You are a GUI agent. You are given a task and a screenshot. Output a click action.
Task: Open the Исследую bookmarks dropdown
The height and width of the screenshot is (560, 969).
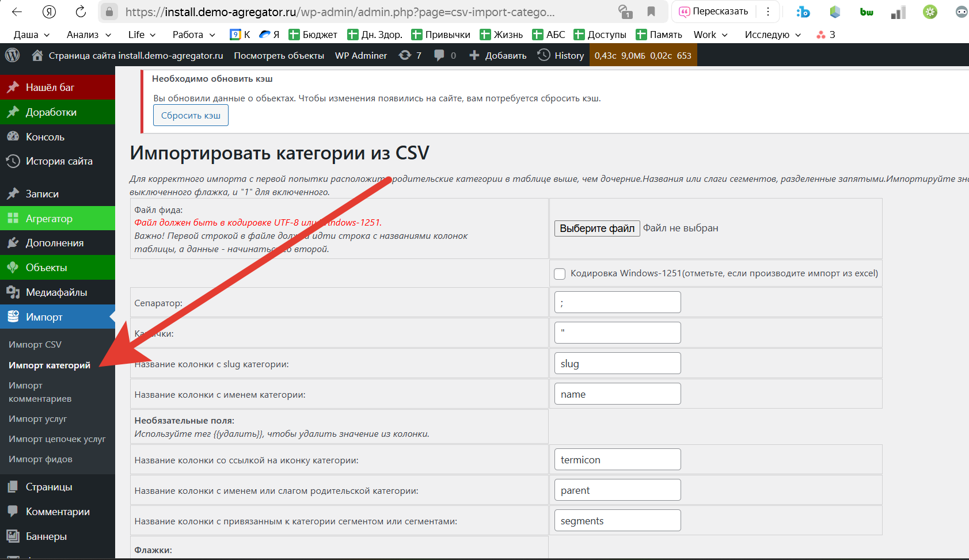pos(773,35)
